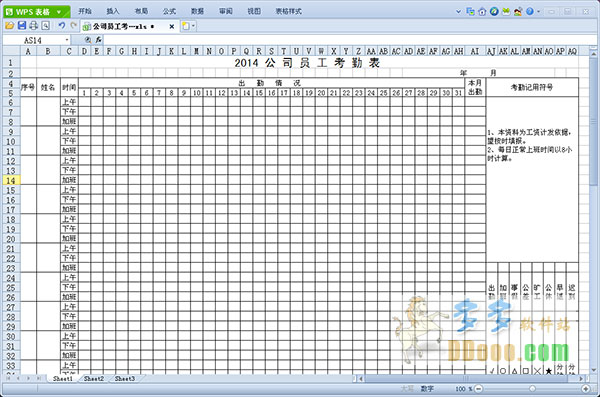Click the vertical scrollbar down arrow
Viewport: 600px width, 397px height.
point(593,370)
